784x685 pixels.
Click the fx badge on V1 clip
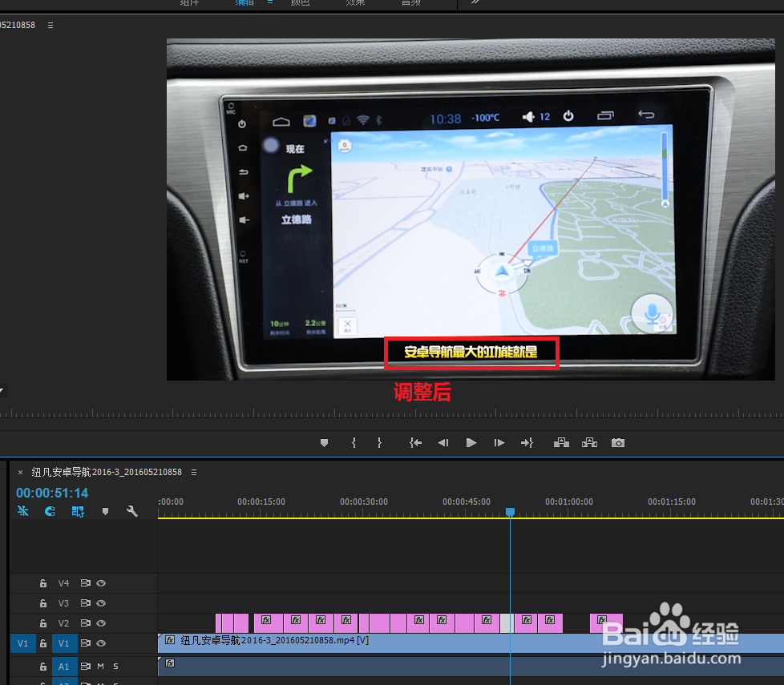(170, 640)
